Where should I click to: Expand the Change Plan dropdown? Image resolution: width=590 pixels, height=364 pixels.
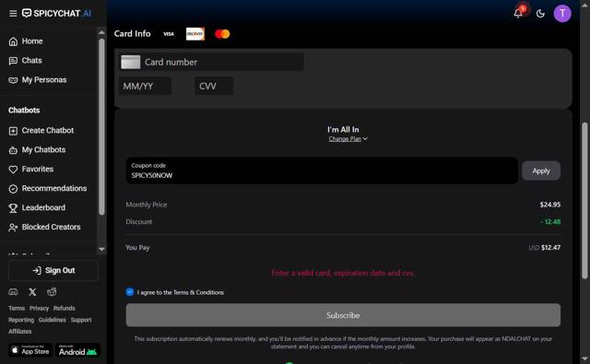tap(348, 139)
